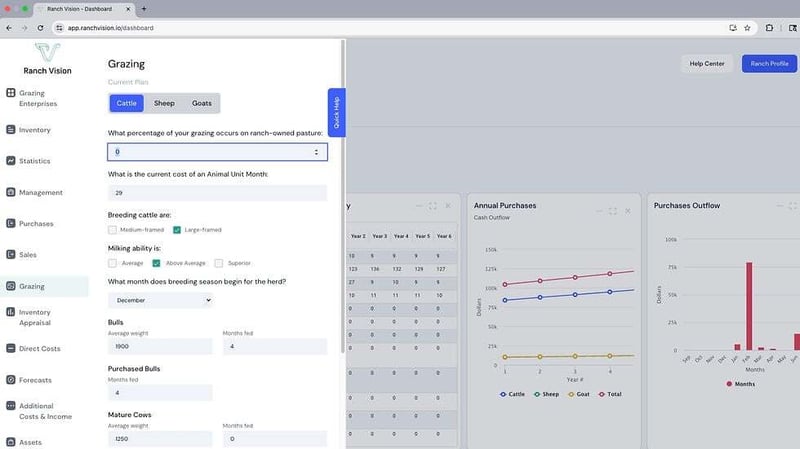This screenshot has width=800, height=449.
Task: Open the breeding season month dropdown
Action: tap(160, 300)
